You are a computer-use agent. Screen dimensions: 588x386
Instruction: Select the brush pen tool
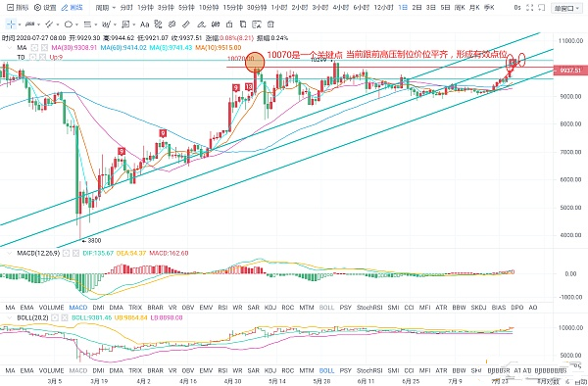[201, 24]
